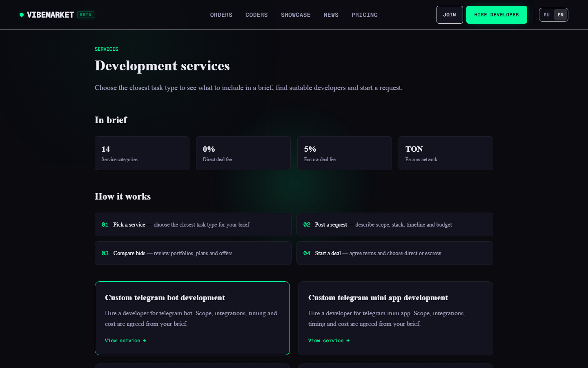Open the News nav link
Viewport: 588px width, 368px height.
click(331, 15)
